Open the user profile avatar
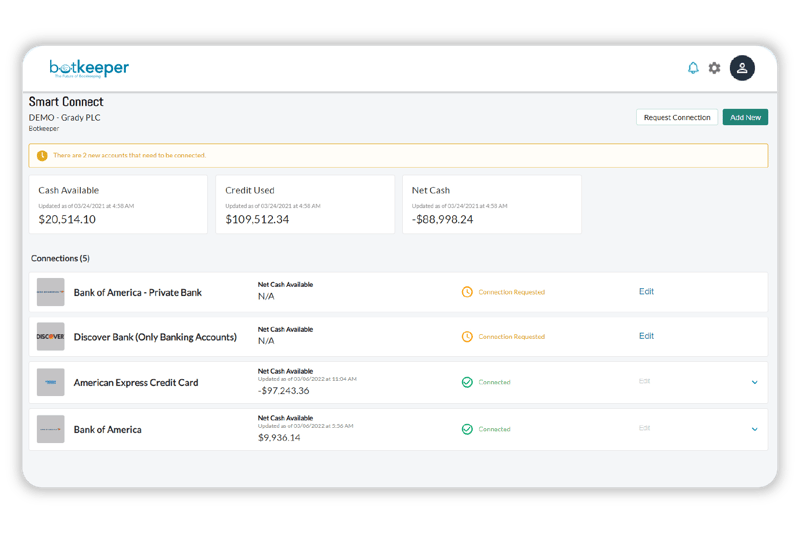800x533 pixels. pyautogui.click(x=742, y=68)
